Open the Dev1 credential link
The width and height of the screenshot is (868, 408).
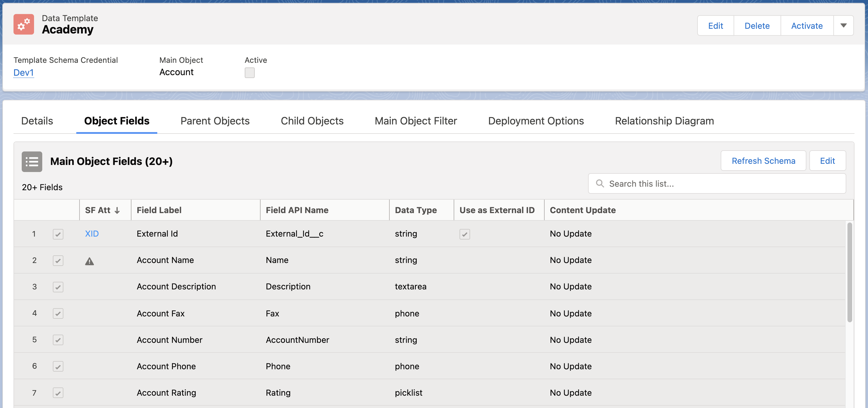click(23, 73)
